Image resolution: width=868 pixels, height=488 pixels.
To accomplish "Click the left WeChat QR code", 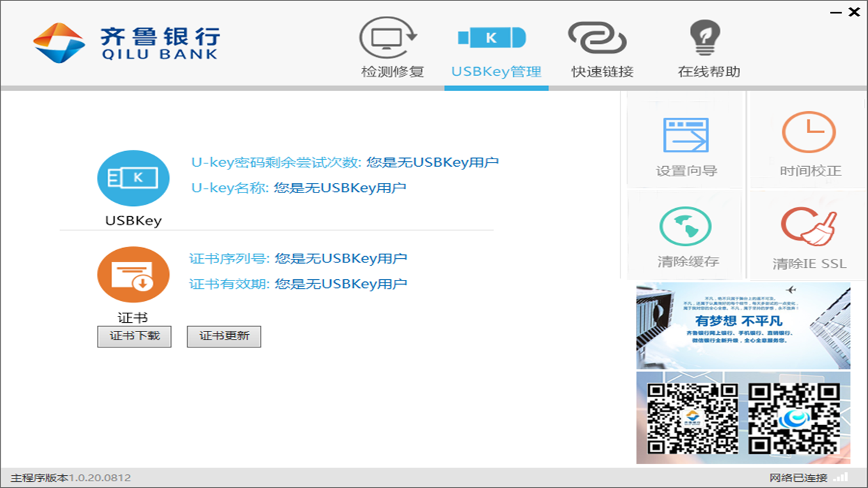I will [692, 418].
